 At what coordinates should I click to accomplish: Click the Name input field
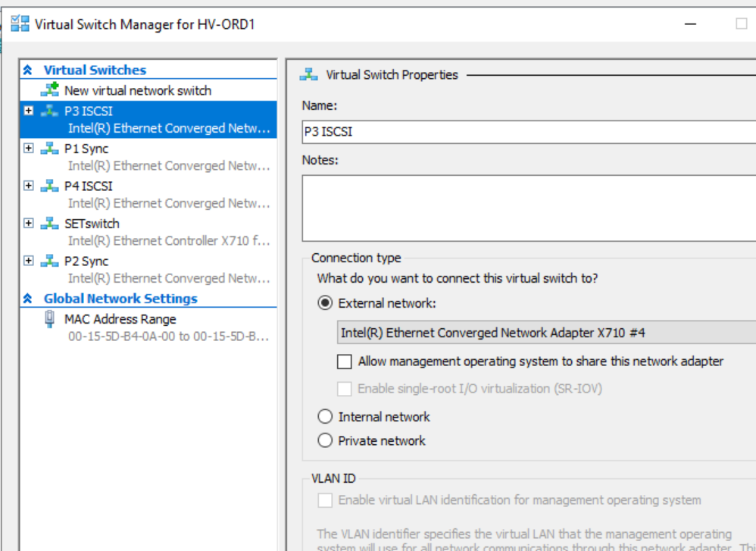coord(529,132)
